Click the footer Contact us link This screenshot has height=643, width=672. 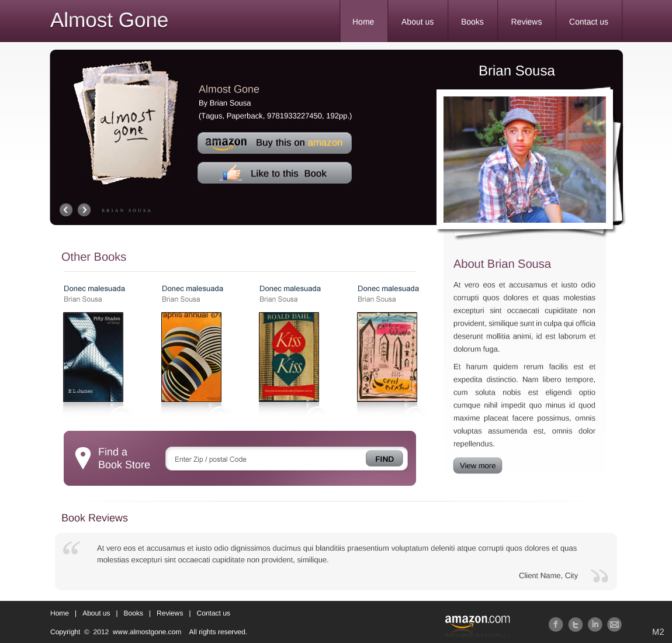click(x=213, y=613)
